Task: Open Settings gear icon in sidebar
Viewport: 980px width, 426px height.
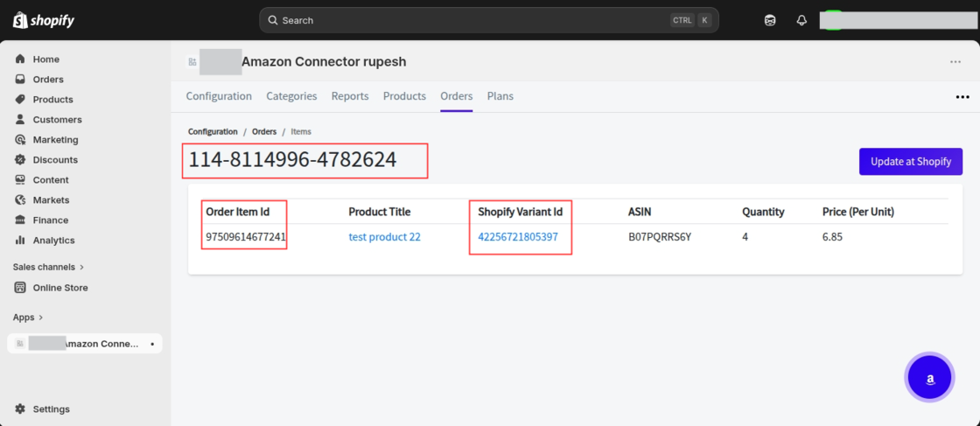Action: coord(20,409)
